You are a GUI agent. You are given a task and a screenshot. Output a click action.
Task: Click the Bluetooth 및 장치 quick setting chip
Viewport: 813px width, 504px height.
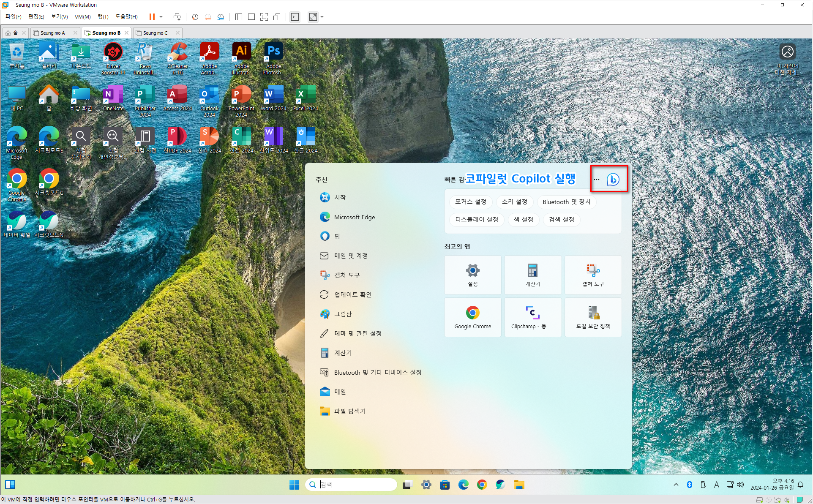tap(566, 202)
